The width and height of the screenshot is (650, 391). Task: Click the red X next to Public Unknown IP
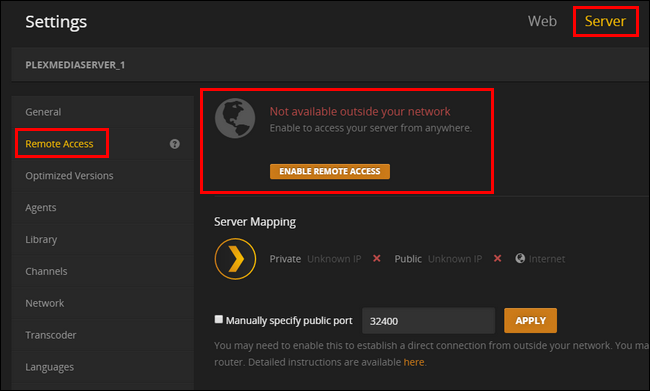pyautogui.click(x=497, y=258)
